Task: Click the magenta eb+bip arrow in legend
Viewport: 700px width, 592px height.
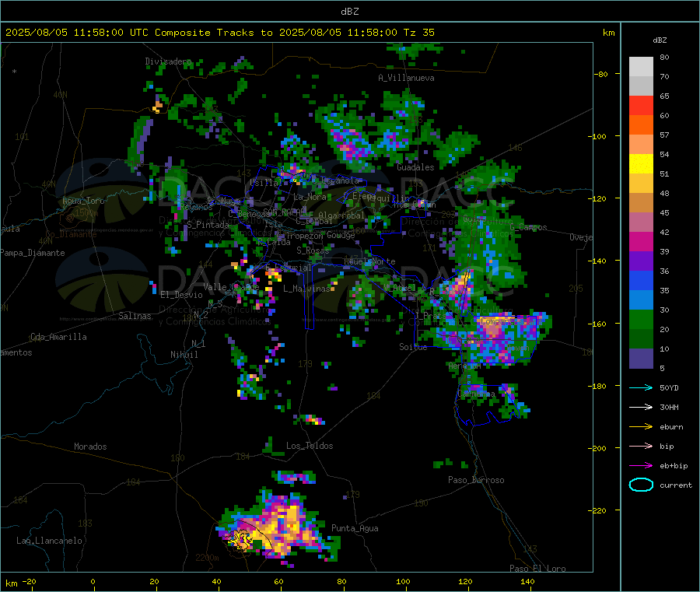Action: [x=641, y=466]
